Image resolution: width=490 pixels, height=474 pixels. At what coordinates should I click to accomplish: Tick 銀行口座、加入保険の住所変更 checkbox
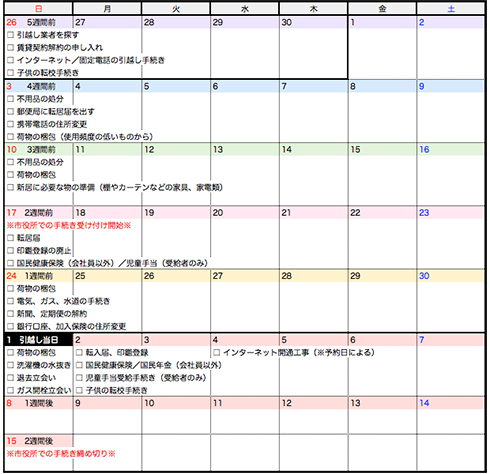coord(11,327)
